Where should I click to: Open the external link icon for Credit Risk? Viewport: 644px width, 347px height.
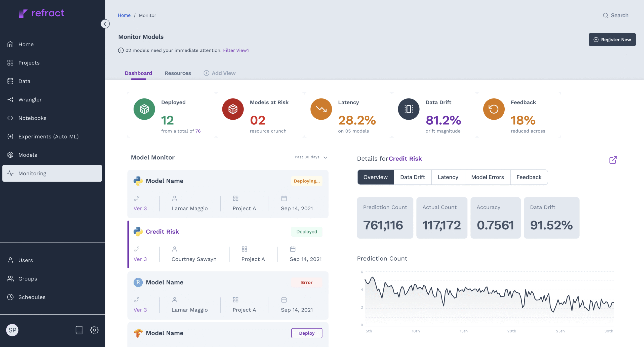[x=613, y=160]
